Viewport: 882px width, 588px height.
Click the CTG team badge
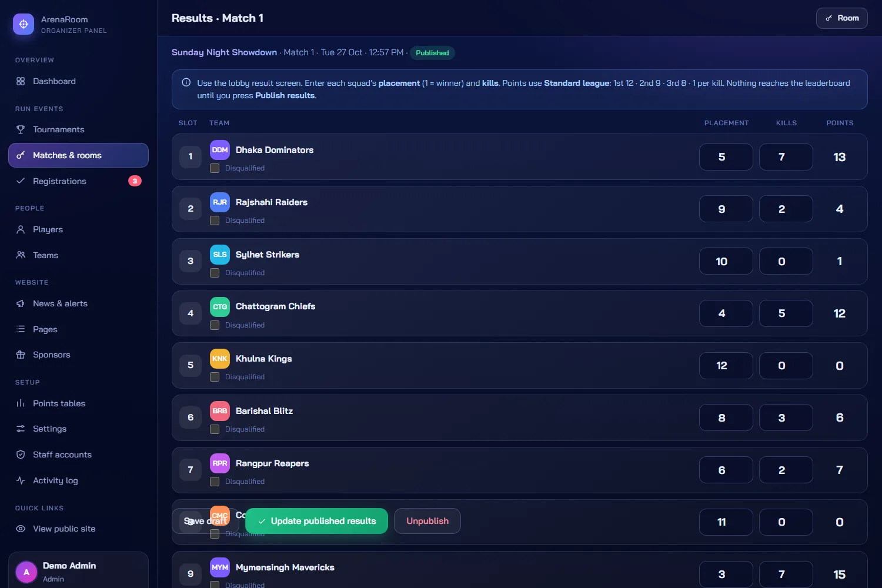tap(220, 306)
